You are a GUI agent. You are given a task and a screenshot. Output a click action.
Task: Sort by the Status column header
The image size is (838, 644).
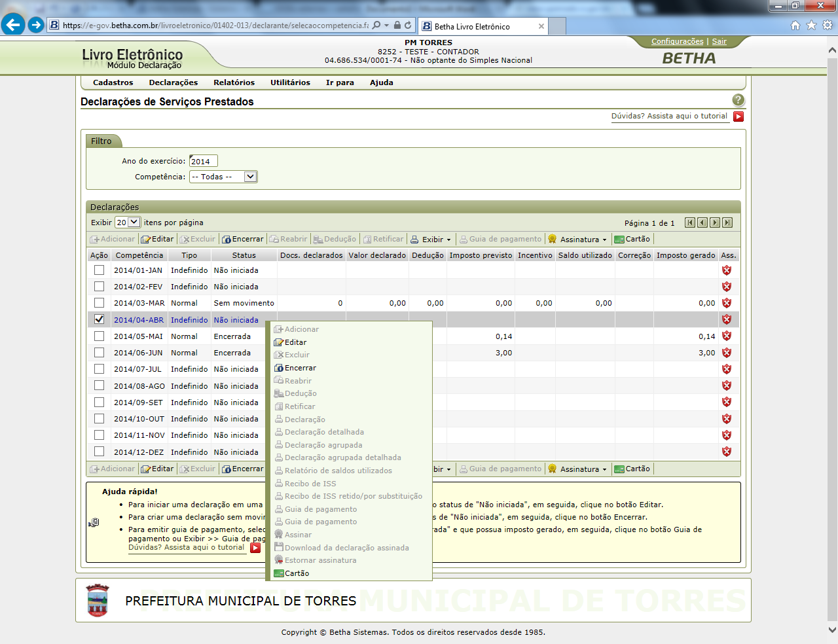244,255
